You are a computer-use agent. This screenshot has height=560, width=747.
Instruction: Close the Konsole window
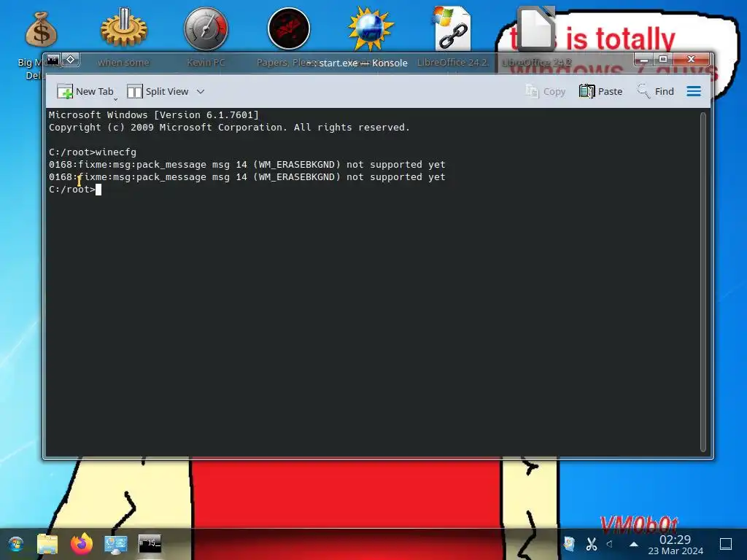click(x=692, y=60)
